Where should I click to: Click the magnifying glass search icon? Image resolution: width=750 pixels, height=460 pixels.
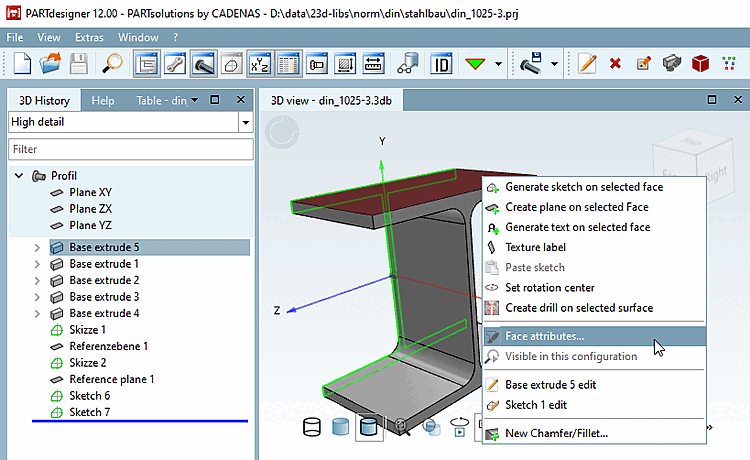pyautogui.click(x=112, y=63)
